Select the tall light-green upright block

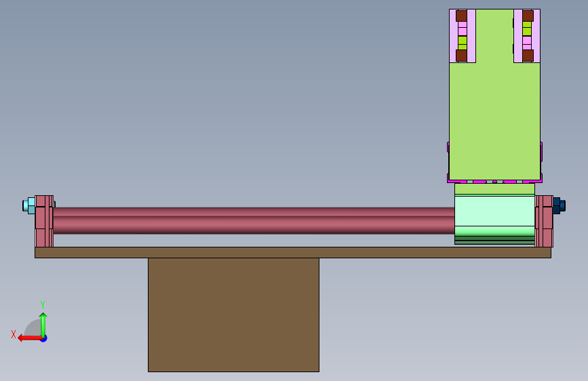point(494,120)
